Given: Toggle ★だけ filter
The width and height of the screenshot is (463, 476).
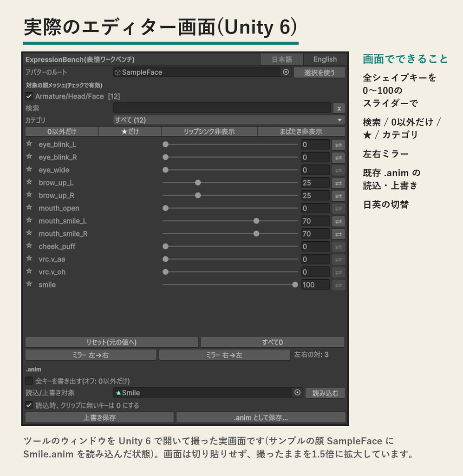Looking at the screenshot, I should [x=130, y=132].
